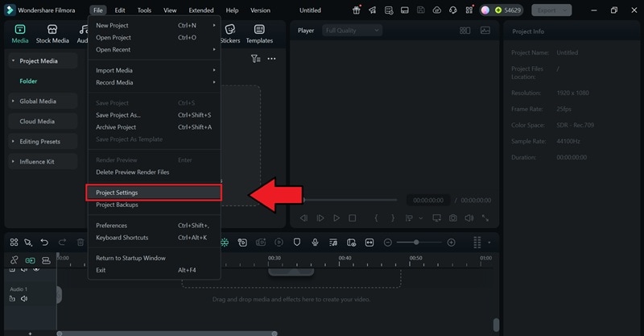Click the timeline zoom in plus button

pyautogui.click(x=451, y=243)
